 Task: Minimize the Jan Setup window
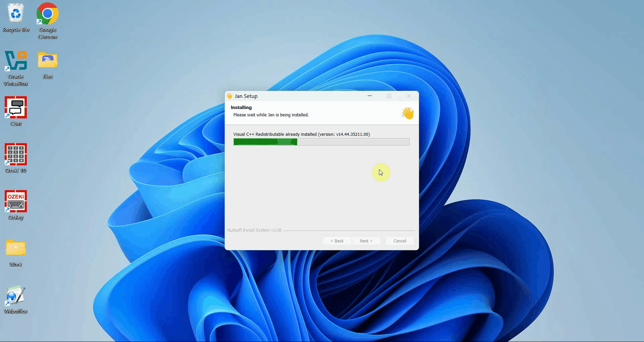370,96
